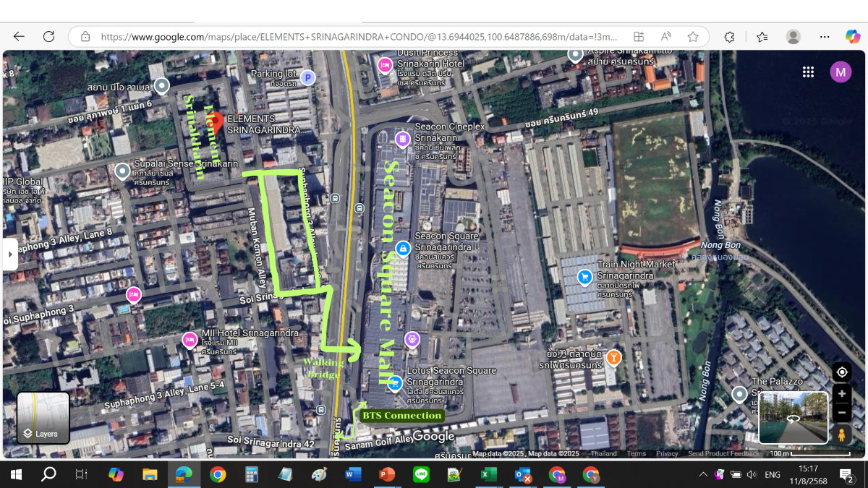View site information lock icon
Image resolution: width=868 pixels, height=488 pixels.
click(x=85, y=36)
